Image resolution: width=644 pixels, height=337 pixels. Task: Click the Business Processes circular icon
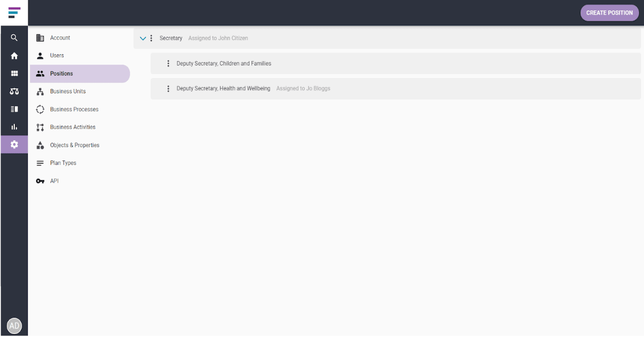[x=40, y=109]
